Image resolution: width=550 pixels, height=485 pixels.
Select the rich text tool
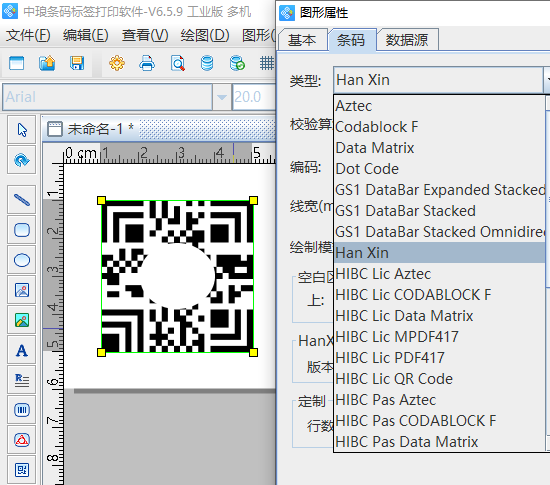(22, 380)
